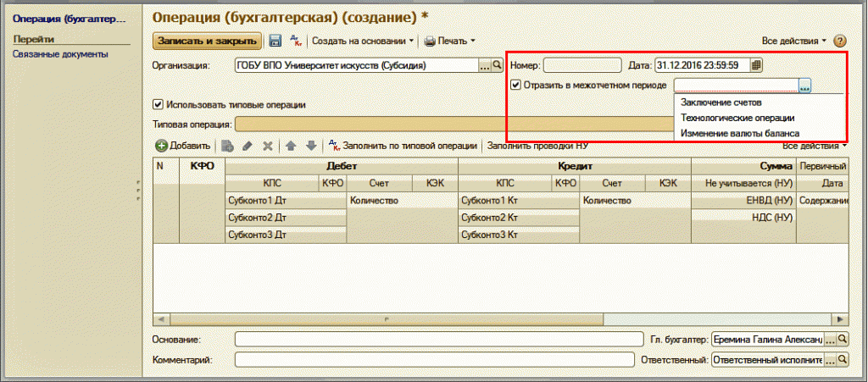Viewport: 868px width, 382px height.
Task: Click the Организация input field
Action: click(357, 65)
